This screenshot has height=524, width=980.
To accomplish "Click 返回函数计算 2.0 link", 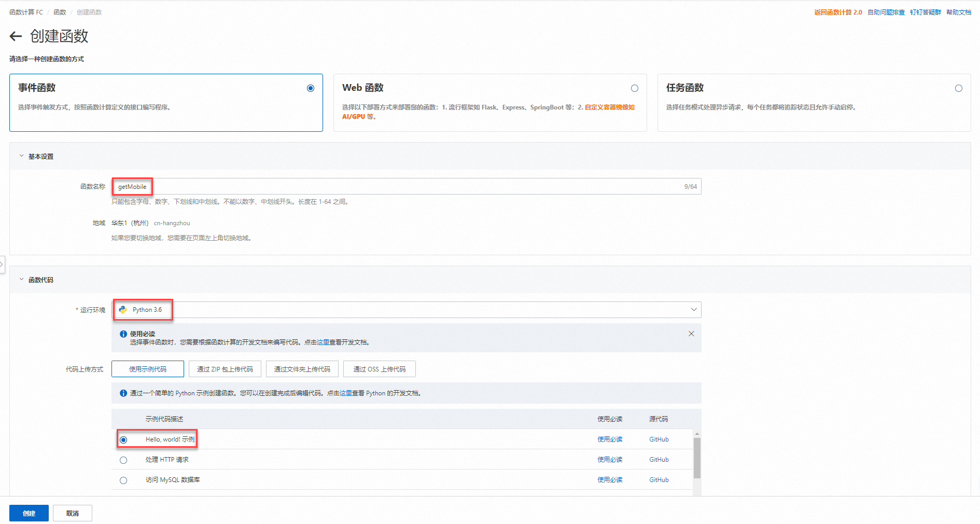I will tap(838, 12).
